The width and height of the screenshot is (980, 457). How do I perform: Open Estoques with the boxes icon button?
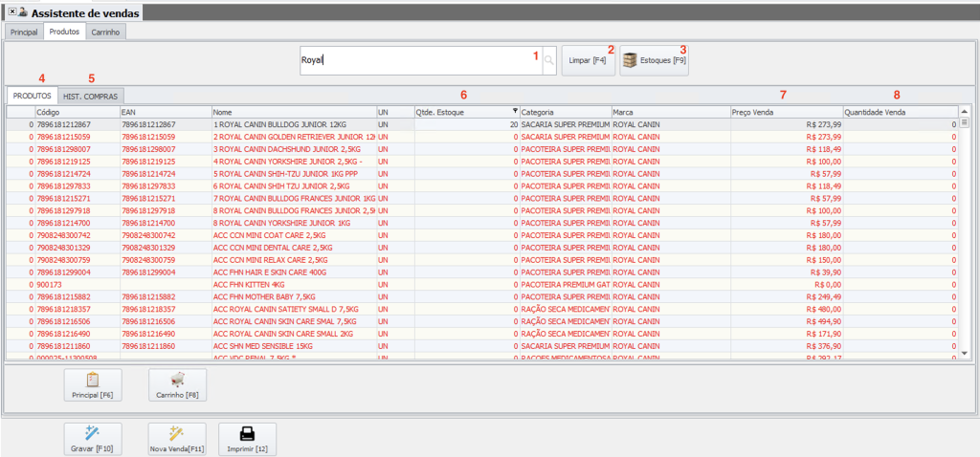[x=654, y=60]
